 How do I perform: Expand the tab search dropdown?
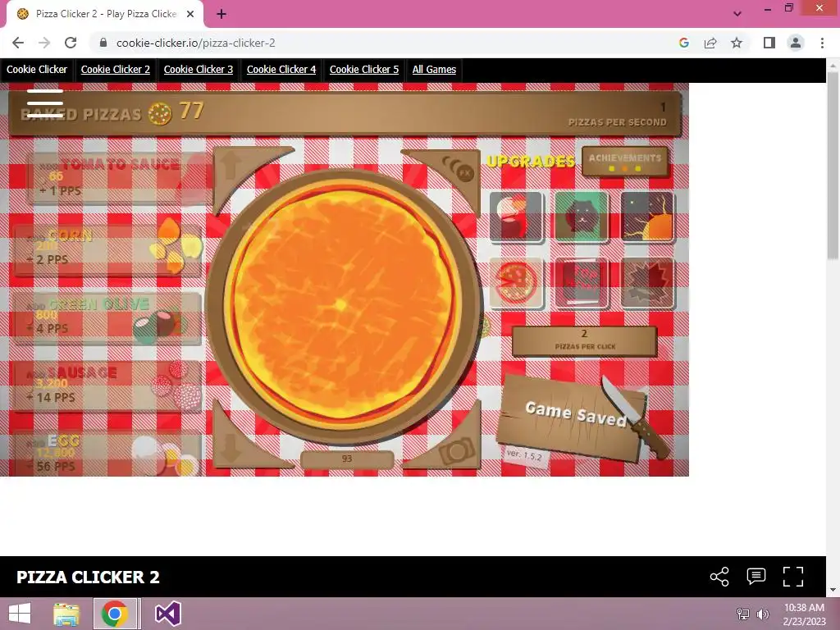[x=737, y=14]
